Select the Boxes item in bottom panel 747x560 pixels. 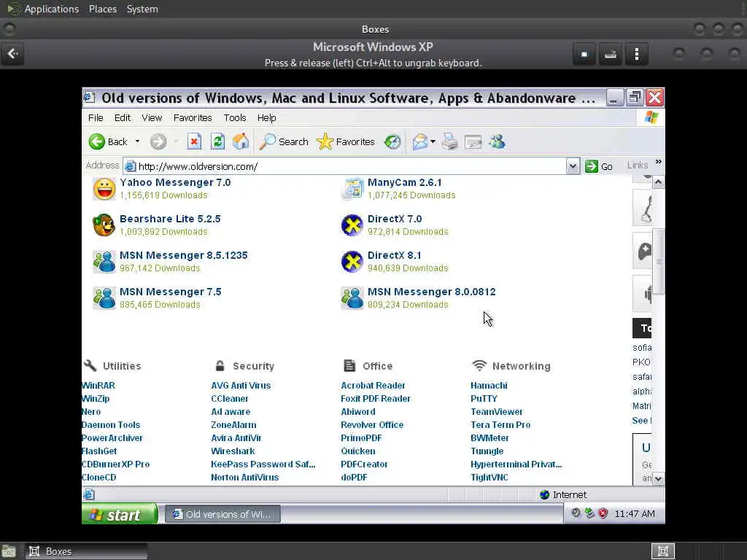tap(86, 551)
